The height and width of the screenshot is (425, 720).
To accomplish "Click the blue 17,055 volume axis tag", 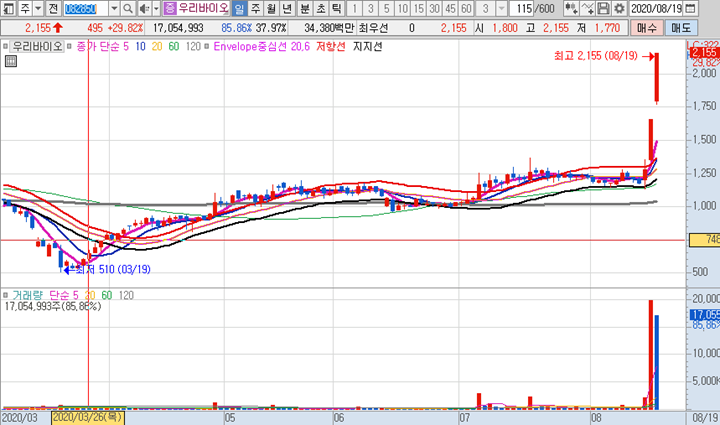I will (705, 315).
